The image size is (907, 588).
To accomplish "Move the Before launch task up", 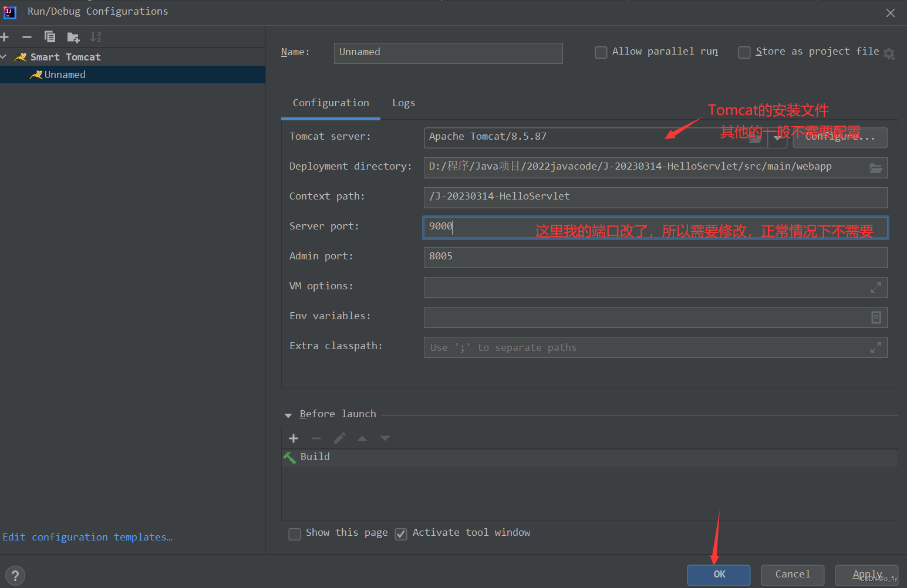I will pos(362,438).
